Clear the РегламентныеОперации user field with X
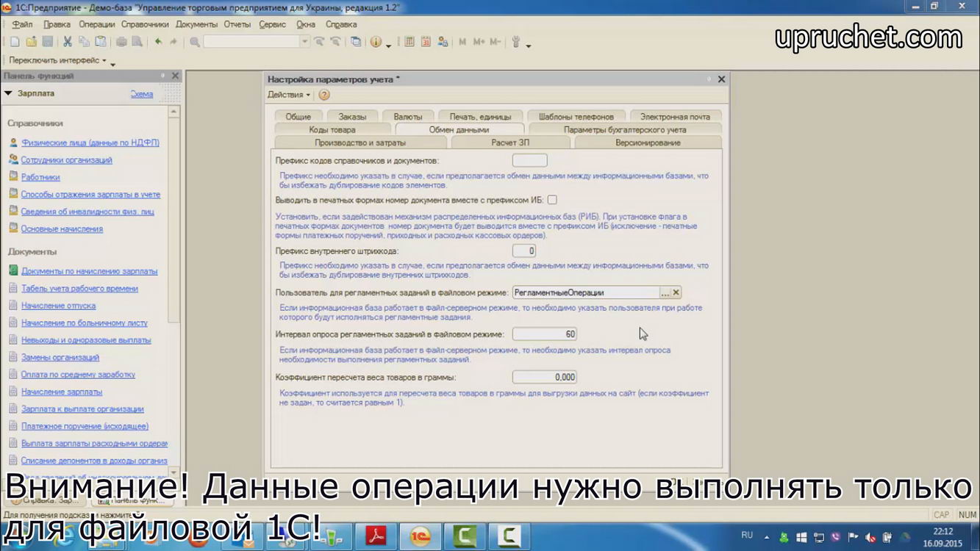The width and height of the screenshot is (980, 551). point(676,292)
